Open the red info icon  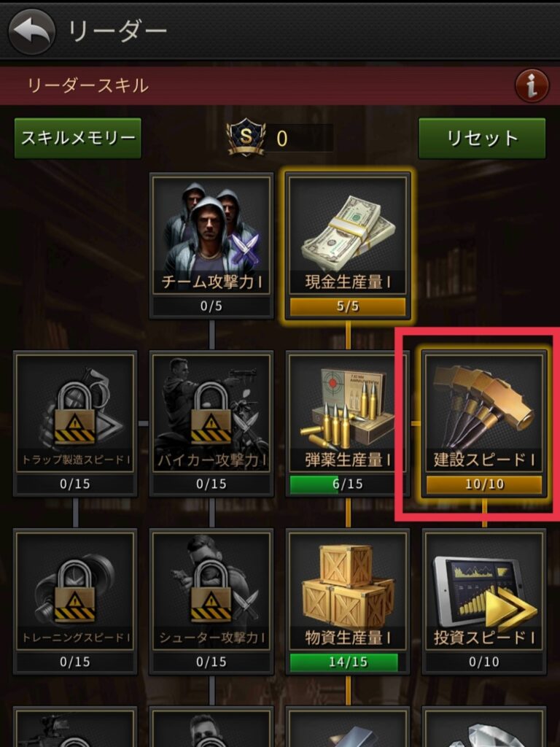coord(532,86)
